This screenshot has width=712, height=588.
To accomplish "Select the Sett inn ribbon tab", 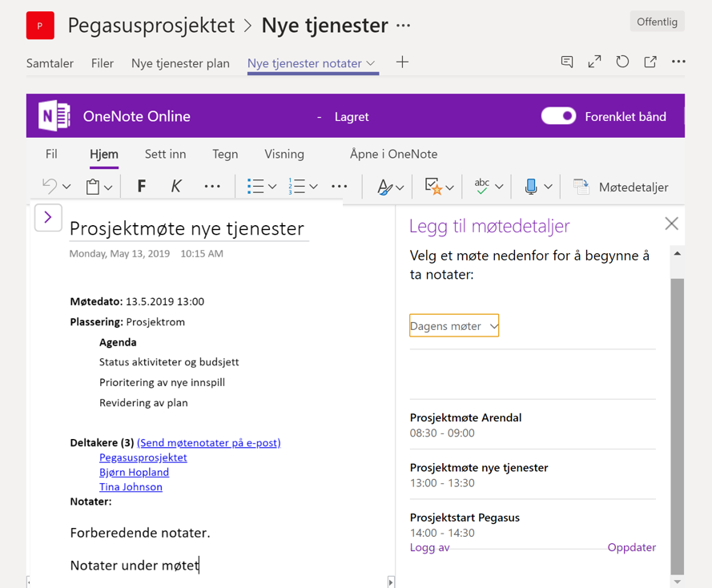I will (x=165, y=154).
